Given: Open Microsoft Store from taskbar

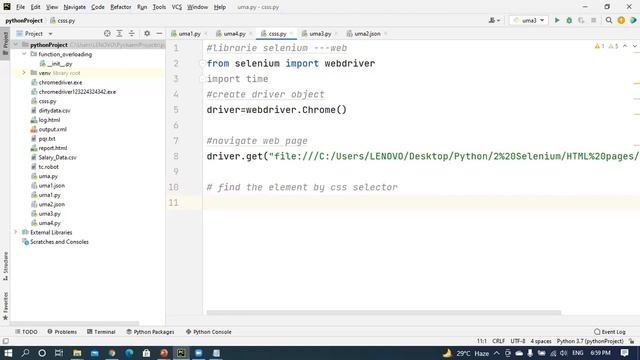Looking at the screenshot, I should (146, 353).
